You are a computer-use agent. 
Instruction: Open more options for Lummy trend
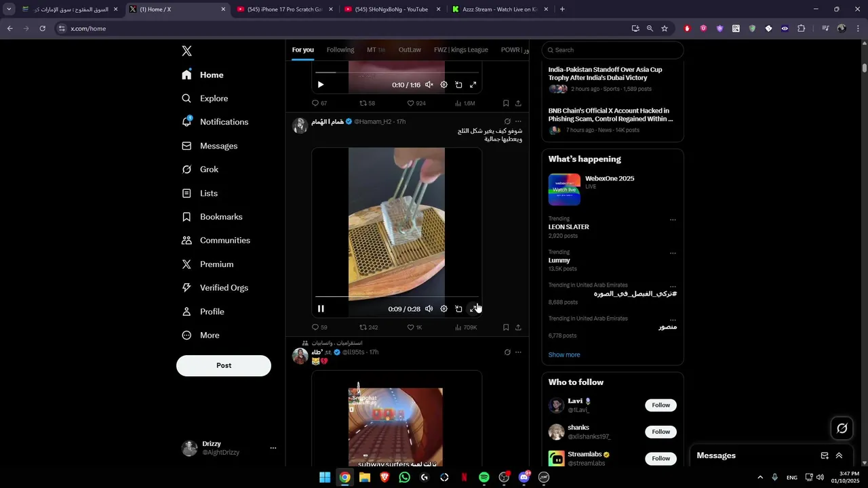[x=673, y=253]
